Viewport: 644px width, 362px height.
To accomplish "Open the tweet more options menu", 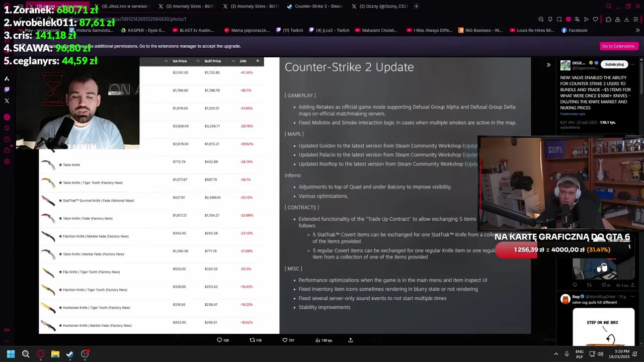I will (633, 64).
